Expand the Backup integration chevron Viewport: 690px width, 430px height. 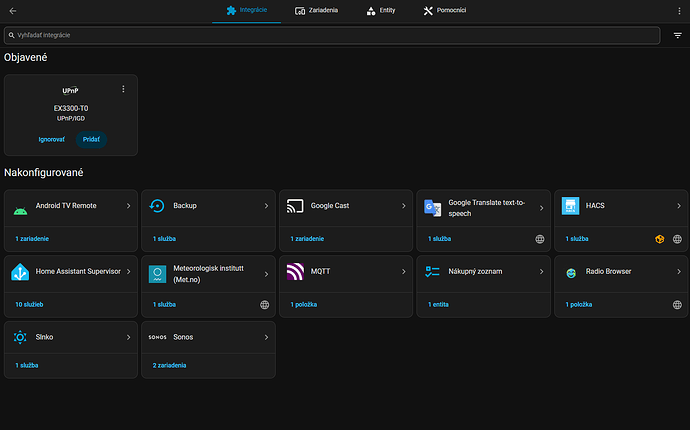[266, 206]
